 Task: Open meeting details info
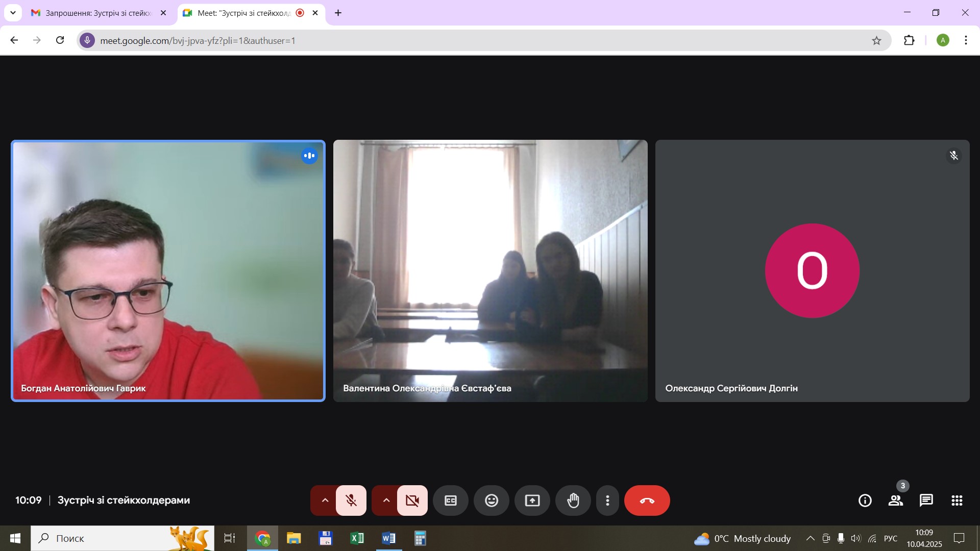865,500
